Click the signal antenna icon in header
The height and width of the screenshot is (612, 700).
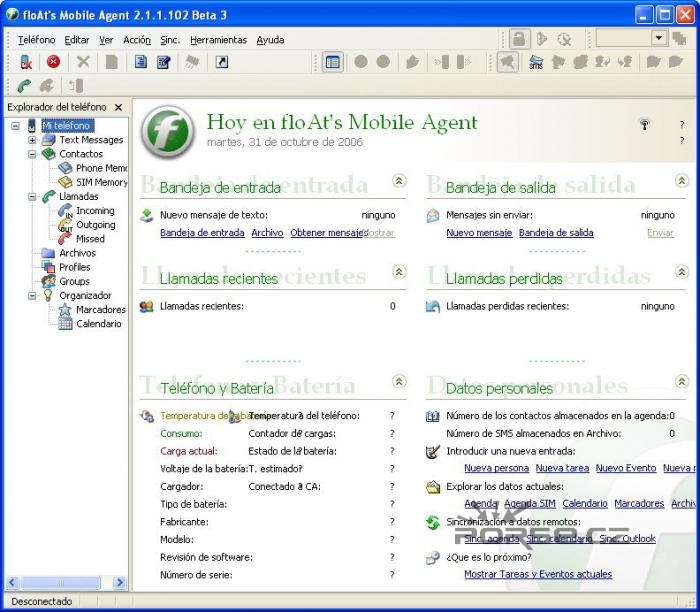point(644,125)
